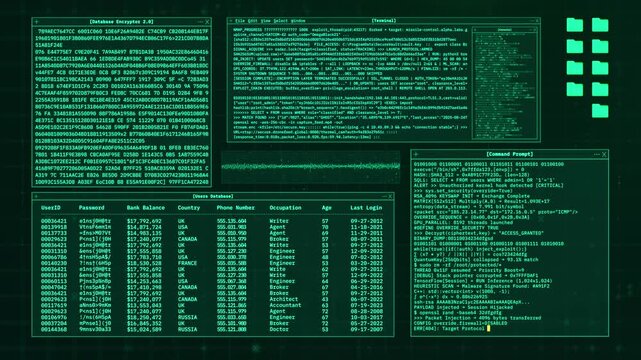Image resolution: width=641 pixels, height=360 pixels.
Task: Select the small nested window inside Terminal
Action: (504, 83)
